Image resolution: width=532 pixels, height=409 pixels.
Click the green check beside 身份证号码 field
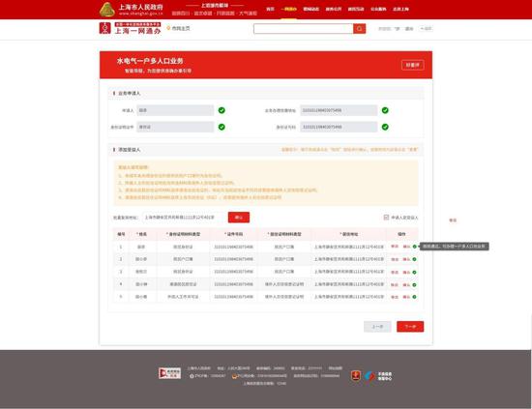point(385,127)
